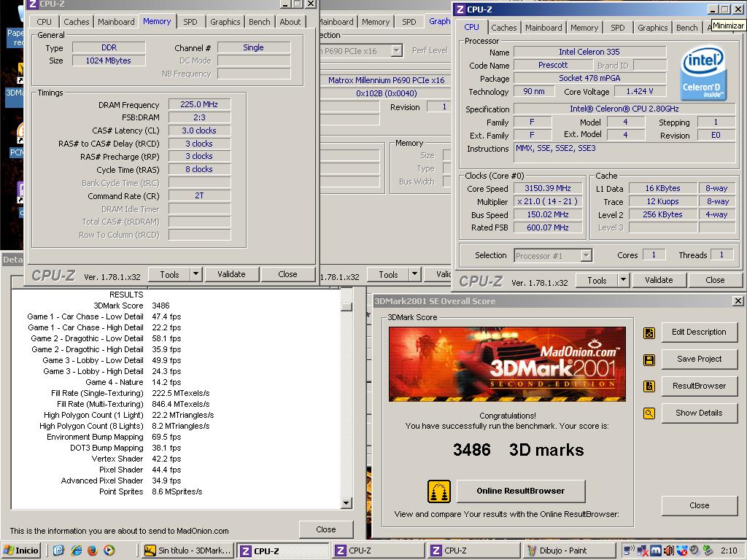This screenshot has height=560, width=747.
Task: Switch to Dibujo - Paint in the taskbar
Action: click(x=569, y=551)
